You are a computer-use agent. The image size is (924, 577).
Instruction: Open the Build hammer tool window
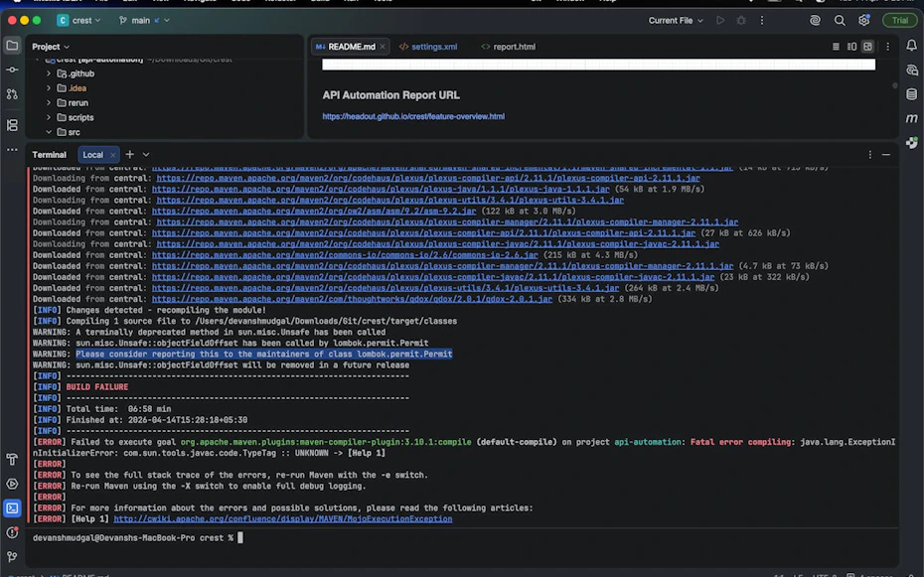click(12, 459)
